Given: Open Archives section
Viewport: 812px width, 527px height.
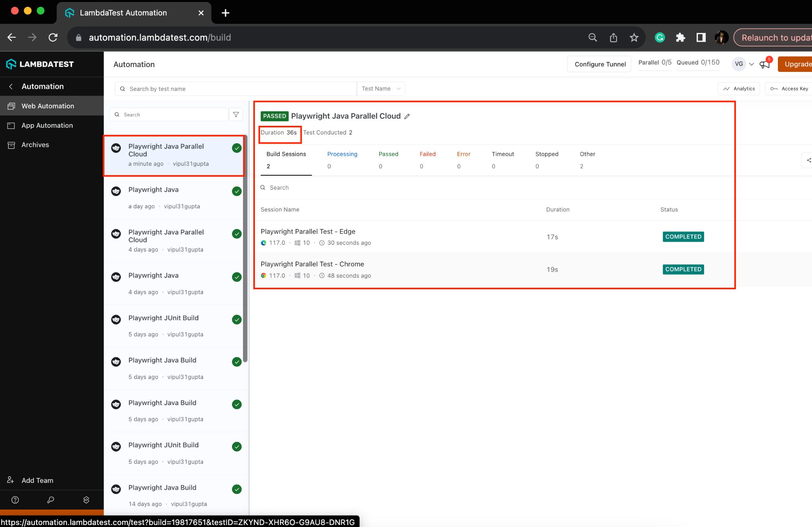Looking at the screenshot, I should point(52,145).
